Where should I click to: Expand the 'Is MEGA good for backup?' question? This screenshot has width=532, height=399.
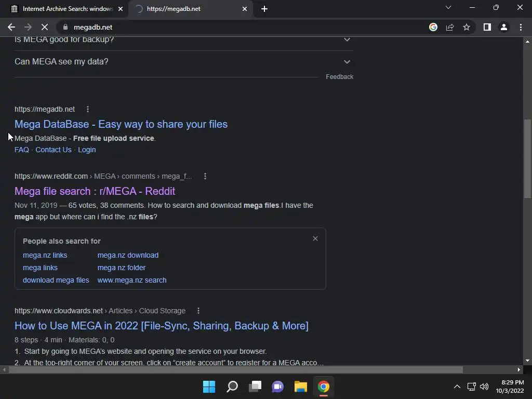point(183,39)
